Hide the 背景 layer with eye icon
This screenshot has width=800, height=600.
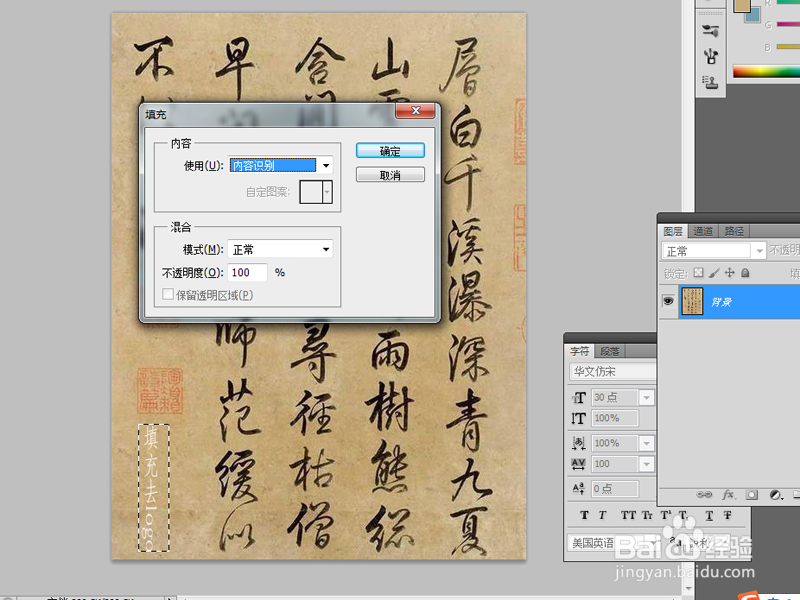(x=668, y=301)
